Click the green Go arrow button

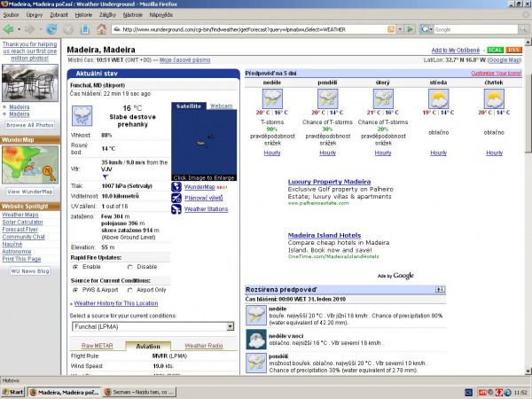(x=411, y=29)
